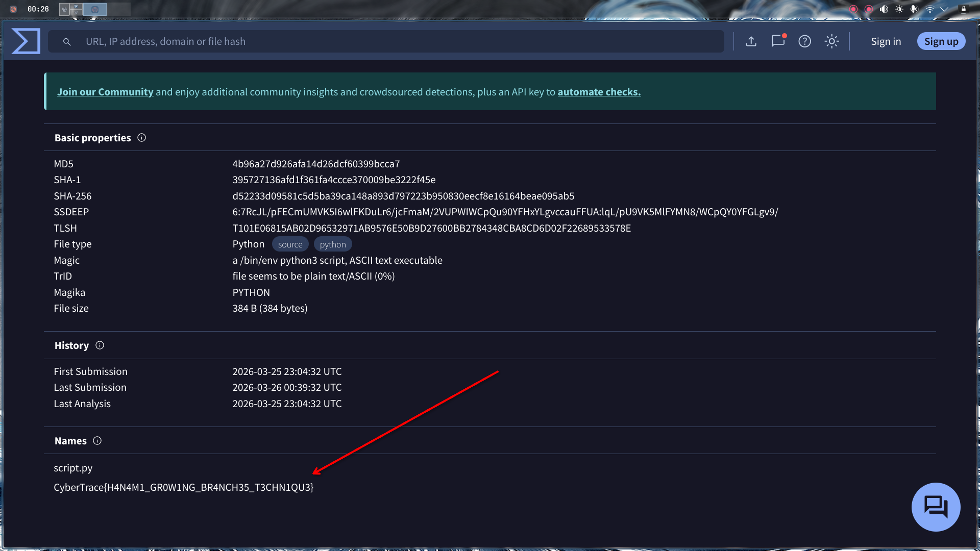
Task: Click the info icon next to Basic properties
Action: coord(141,137)
